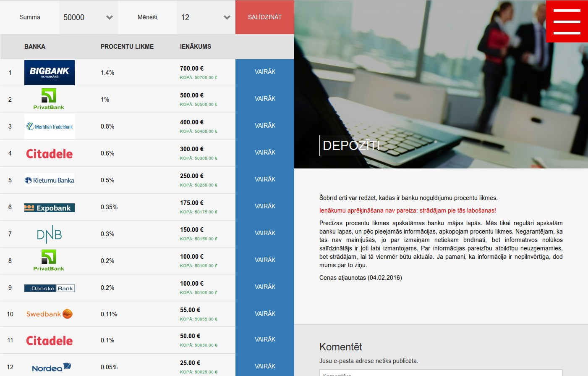Click the SALĪDZINĀT compare button

coord(265,17)
